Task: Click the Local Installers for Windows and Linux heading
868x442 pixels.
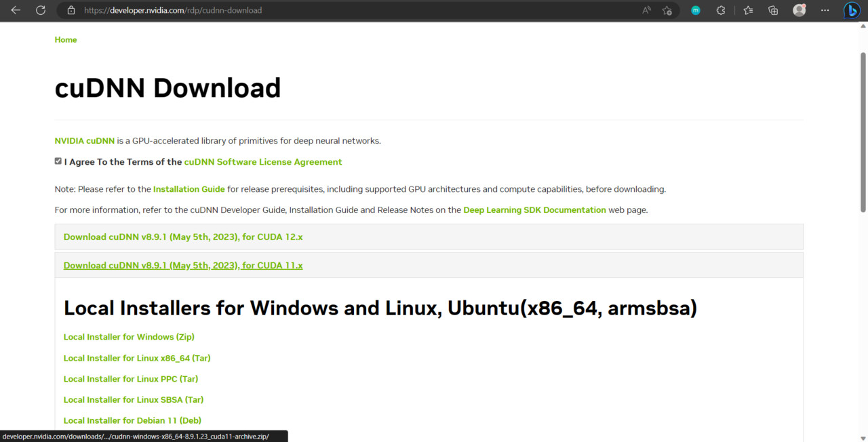Action: [x=380, y=308]
